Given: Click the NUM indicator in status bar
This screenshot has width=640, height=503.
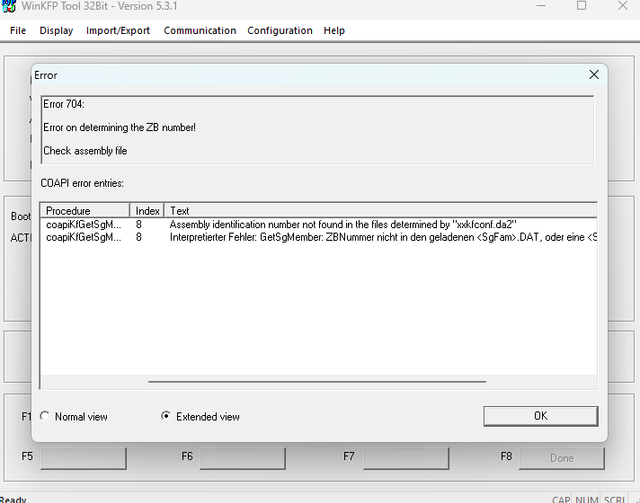Looking at the screenshot, I should 587,500.
